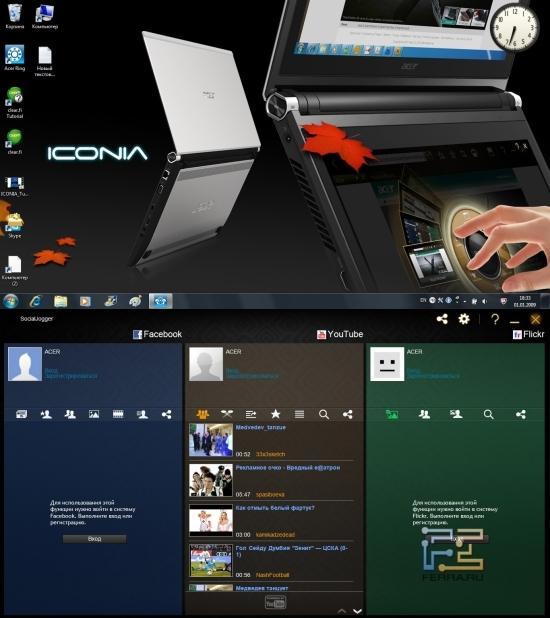Open thumbnail of the 05:47 video

click(x=211, y=480)
